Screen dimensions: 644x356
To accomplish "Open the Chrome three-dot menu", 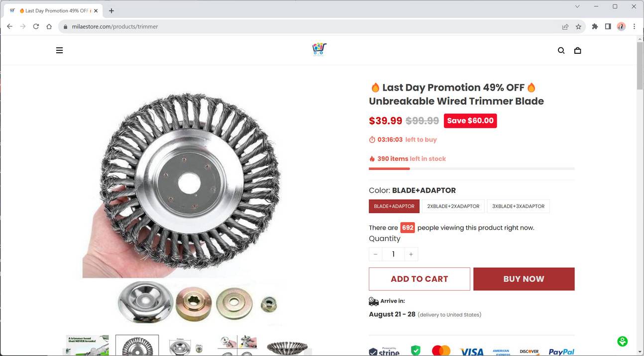I will (x=635, y=26).
